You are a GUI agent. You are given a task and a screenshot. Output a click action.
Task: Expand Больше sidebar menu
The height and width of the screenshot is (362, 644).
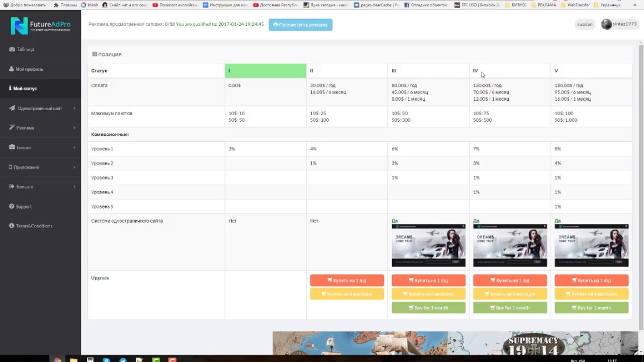[x=40, y=187]
